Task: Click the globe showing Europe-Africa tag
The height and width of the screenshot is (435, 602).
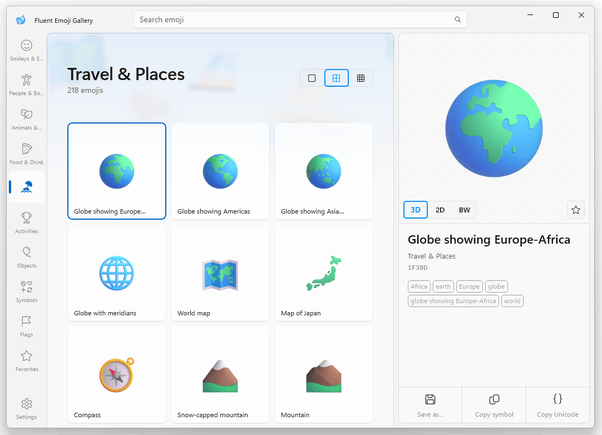Action: tap(453, 301)
